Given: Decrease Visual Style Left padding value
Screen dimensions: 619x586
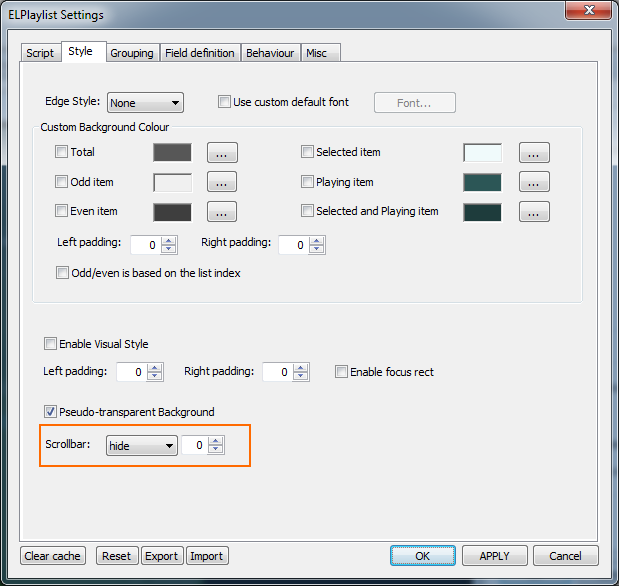Looking at the screenshot, I should [x=154, y=376].
